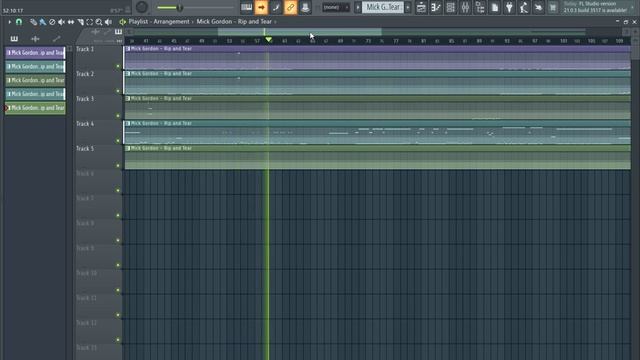Toggle the magnet snap icon
This screenshot has height=360, width=640.
19,22
